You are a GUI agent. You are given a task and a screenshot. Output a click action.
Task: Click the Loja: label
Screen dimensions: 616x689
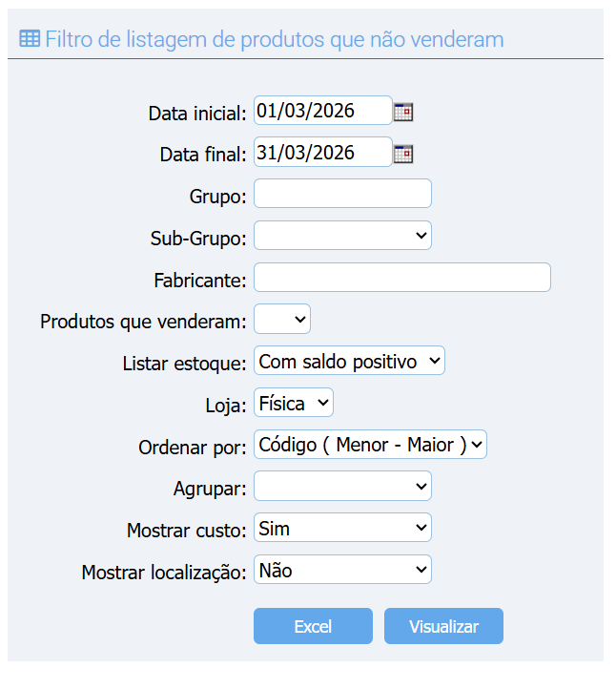[x=226, y=406]
